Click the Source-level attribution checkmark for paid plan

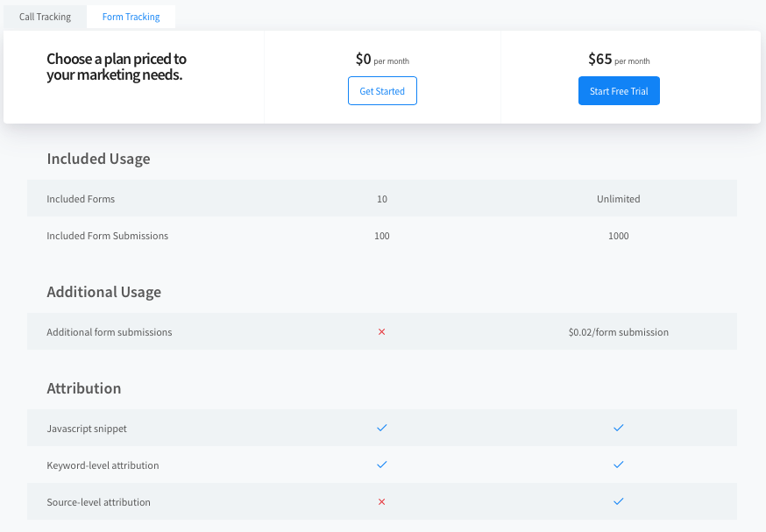(x=619, y=501)
